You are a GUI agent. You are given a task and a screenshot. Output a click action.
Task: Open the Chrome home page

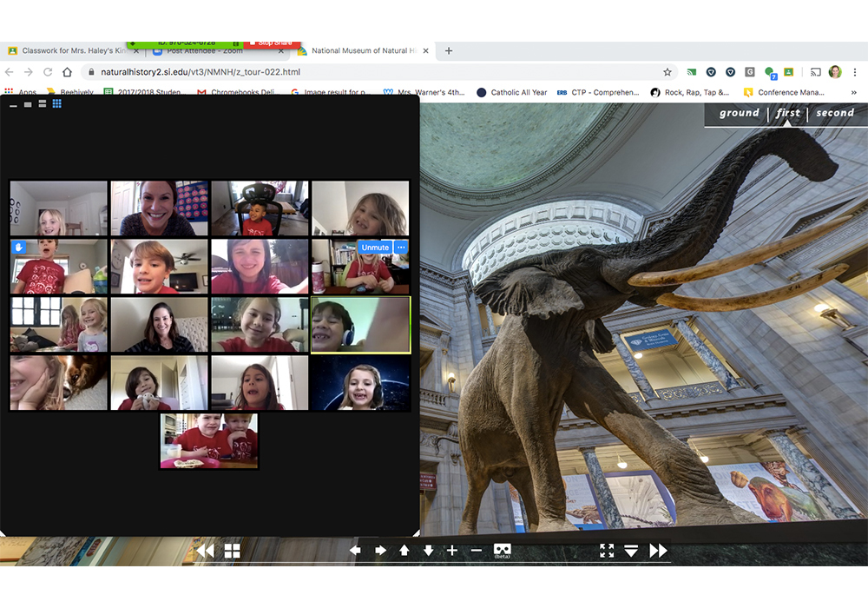(x=67, y=72)
